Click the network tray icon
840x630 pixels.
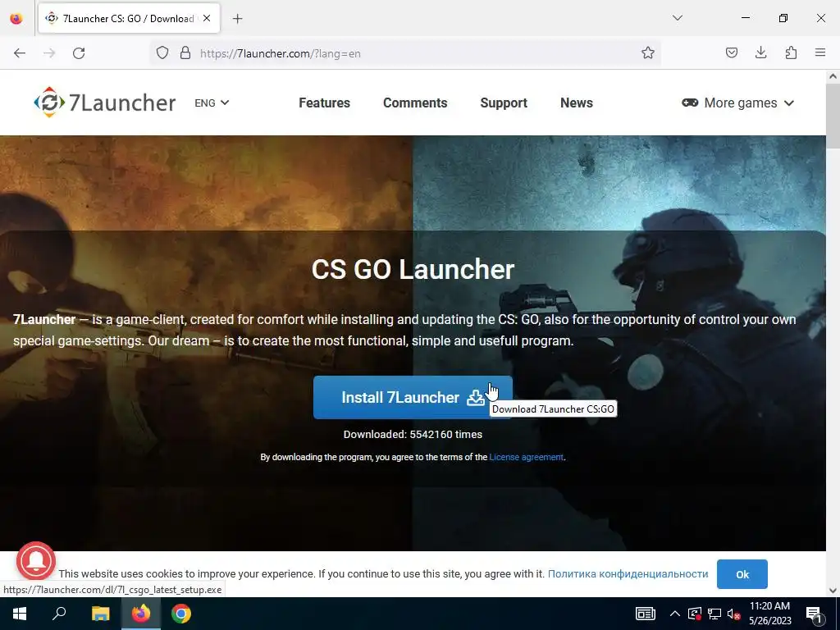(x=714, y=614)
